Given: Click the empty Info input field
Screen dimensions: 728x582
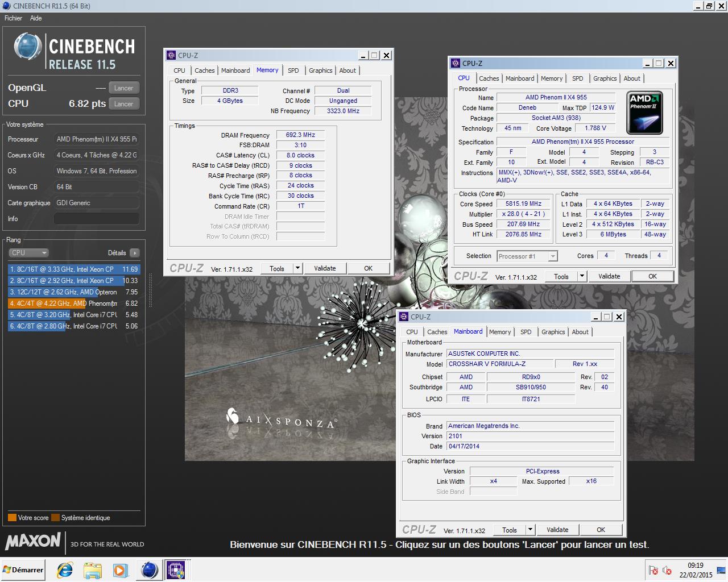Looking at the screenshot, I should [x=97, y=219].
